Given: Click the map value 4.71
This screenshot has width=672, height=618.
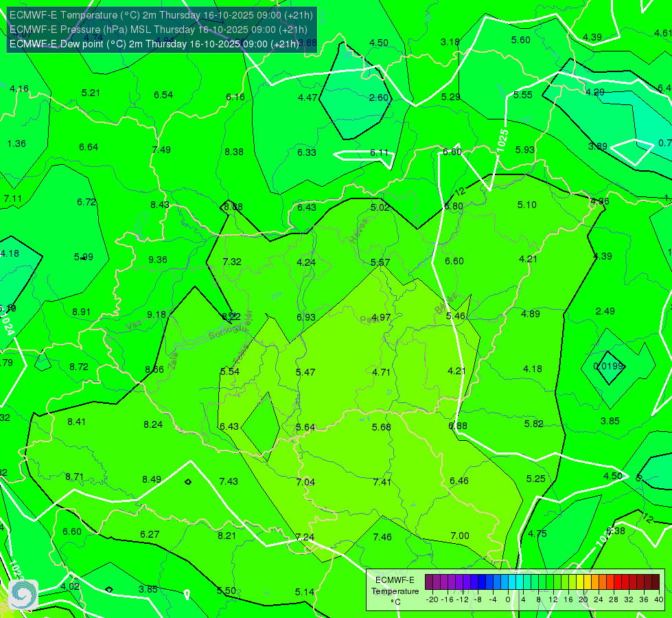Looking at the screenshot, I should point(381,372).
